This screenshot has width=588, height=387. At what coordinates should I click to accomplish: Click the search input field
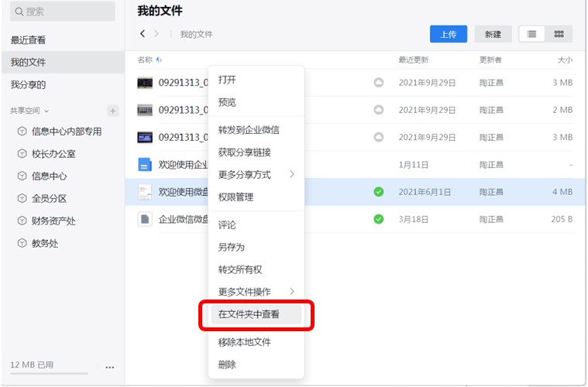(x=62, y=12)
